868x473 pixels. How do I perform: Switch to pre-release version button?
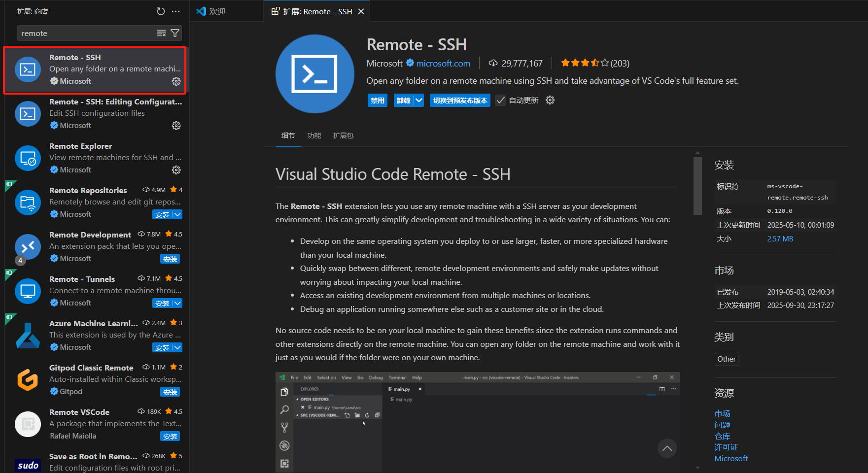click(460, 100)
